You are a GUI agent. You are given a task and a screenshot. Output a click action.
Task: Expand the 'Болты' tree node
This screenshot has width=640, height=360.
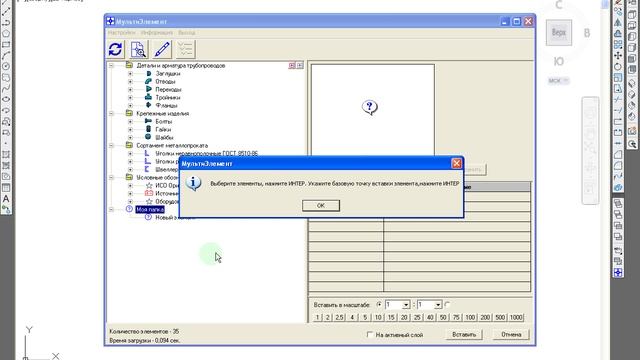(130, 122)
